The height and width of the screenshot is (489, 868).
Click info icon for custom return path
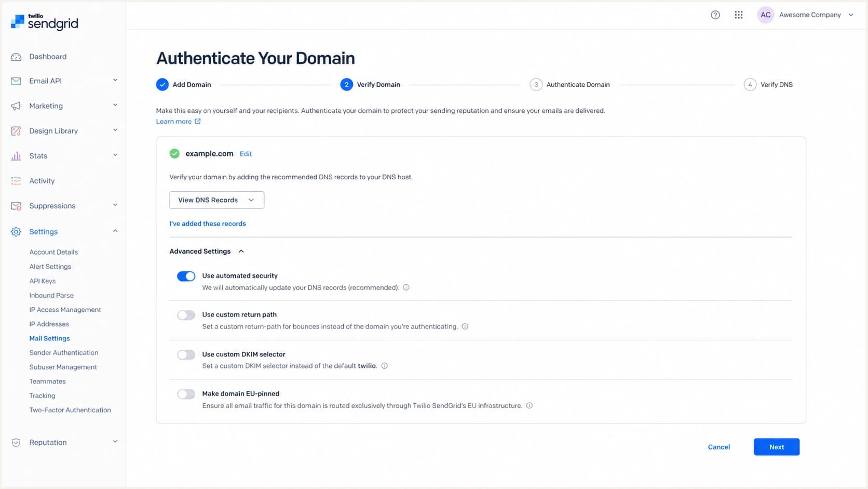465,327
